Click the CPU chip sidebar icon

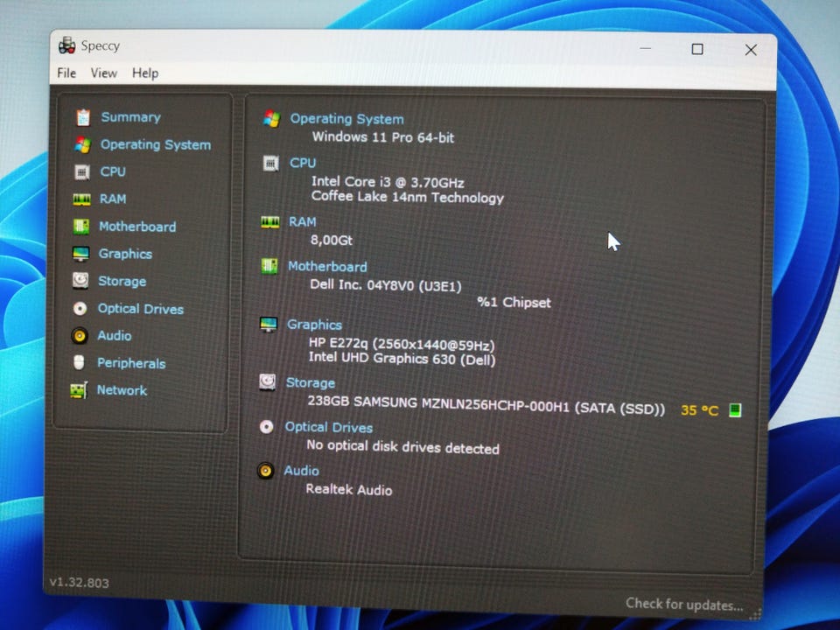(x=82, y=172)
